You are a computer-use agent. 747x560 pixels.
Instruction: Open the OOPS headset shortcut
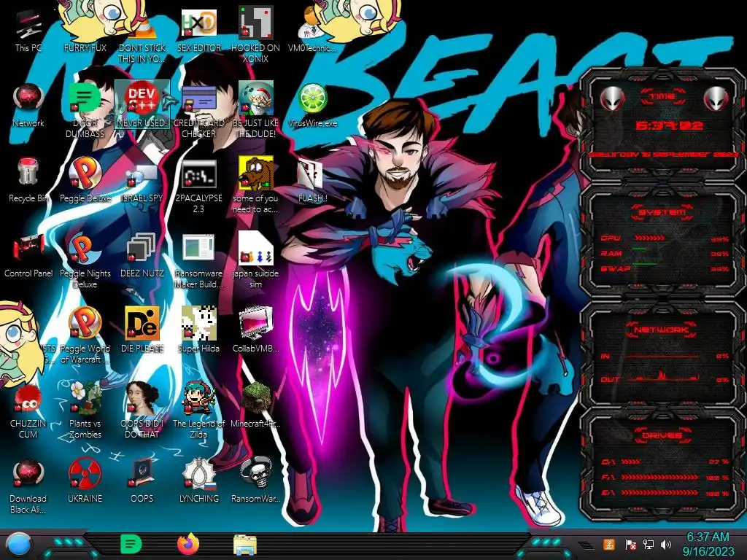coord(142,481)
